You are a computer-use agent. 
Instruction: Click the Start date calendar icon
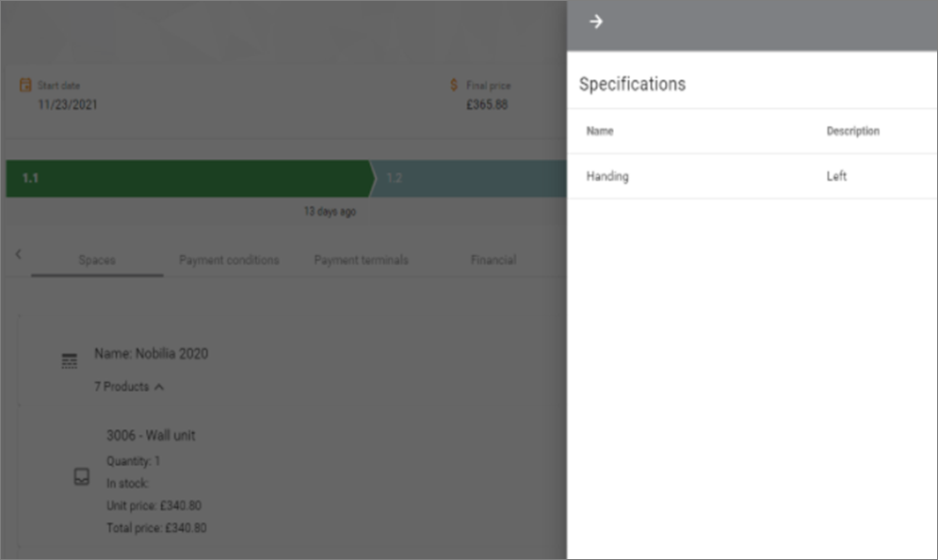25,85
